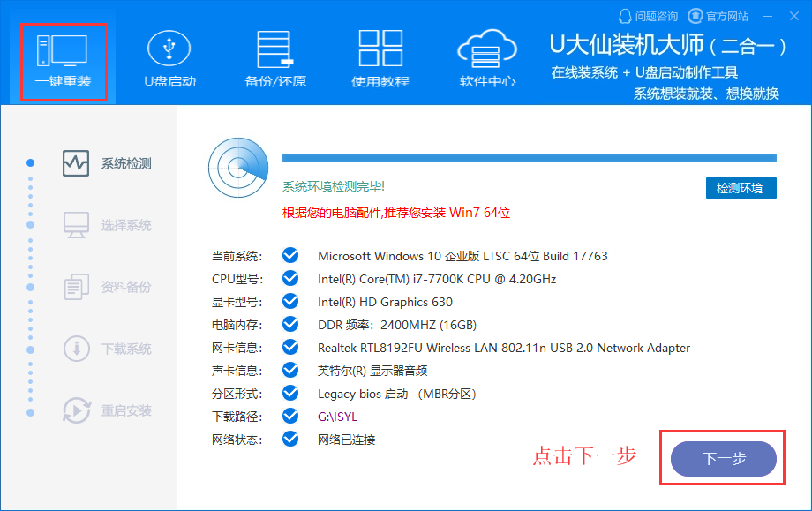
Task: Click the 问题咨询 link
Action: pos(648,16)
